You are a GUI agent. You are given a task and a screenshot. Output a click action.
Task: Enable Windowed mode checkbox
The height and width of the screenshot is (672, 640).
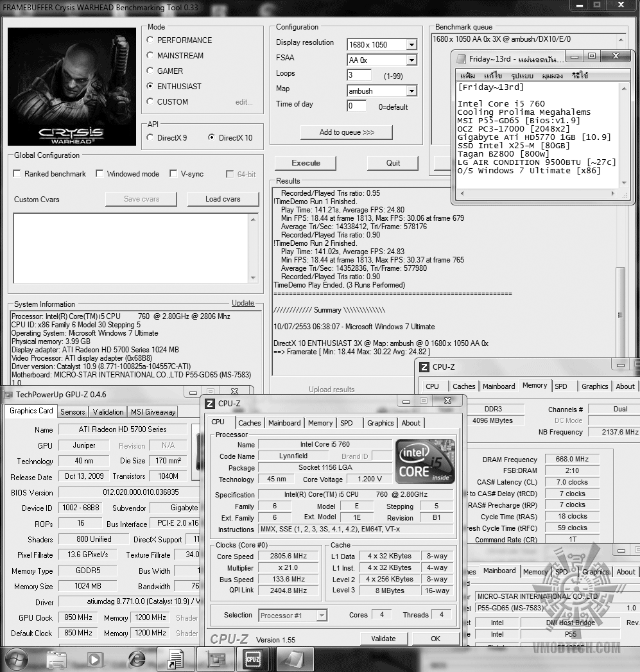99,173
